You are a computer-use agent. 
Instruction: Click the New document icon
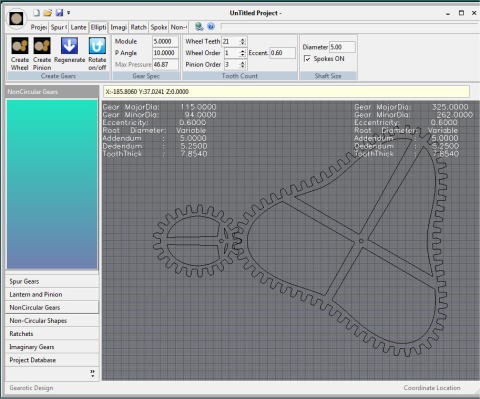pos(36,13)
